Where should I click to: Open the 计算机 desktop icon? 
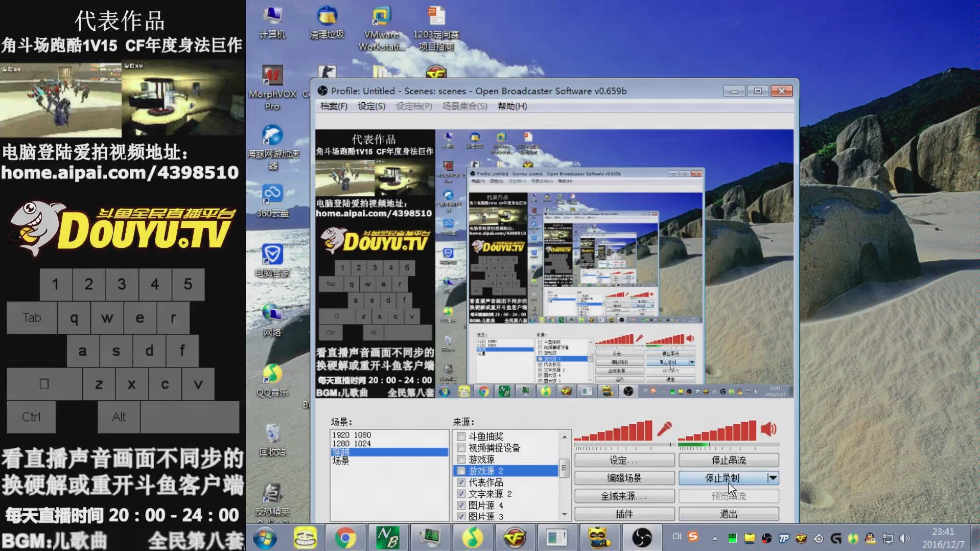click(272, 23)
